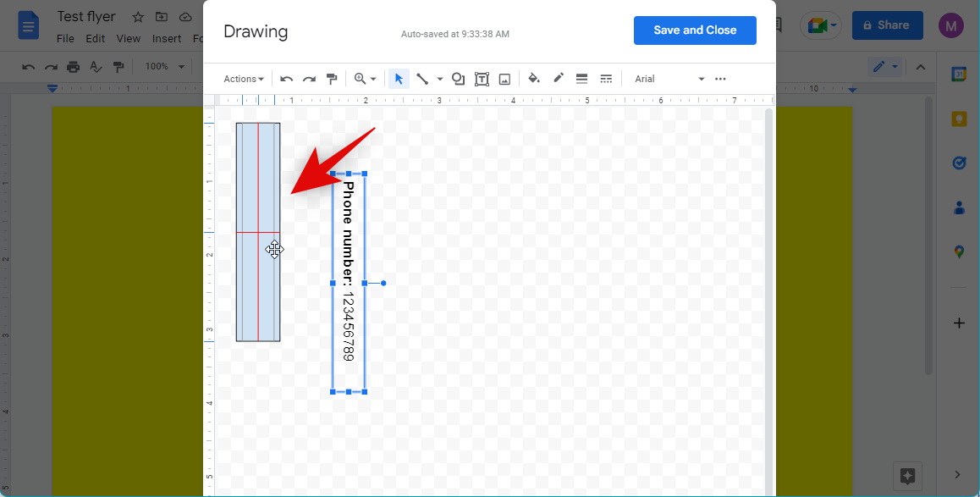Open the drawing Zoom dropdown

click(365, 79)
